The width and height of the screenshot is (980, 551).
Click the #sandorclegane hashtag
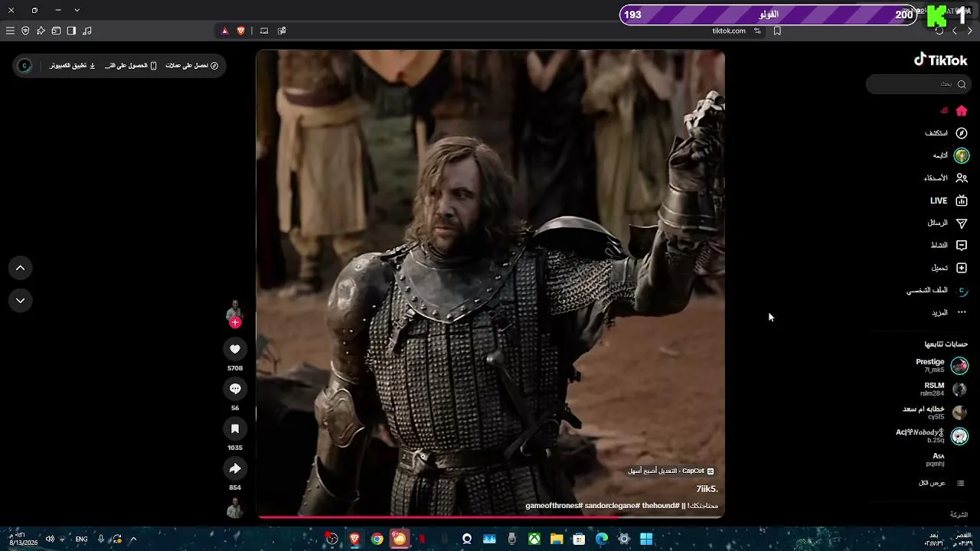(612, 506)
